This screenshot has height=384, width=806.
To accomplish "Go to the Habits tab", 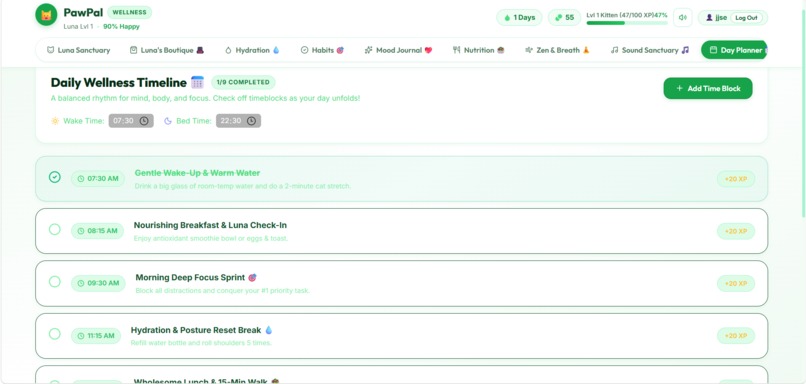I will tap(322, 50).
